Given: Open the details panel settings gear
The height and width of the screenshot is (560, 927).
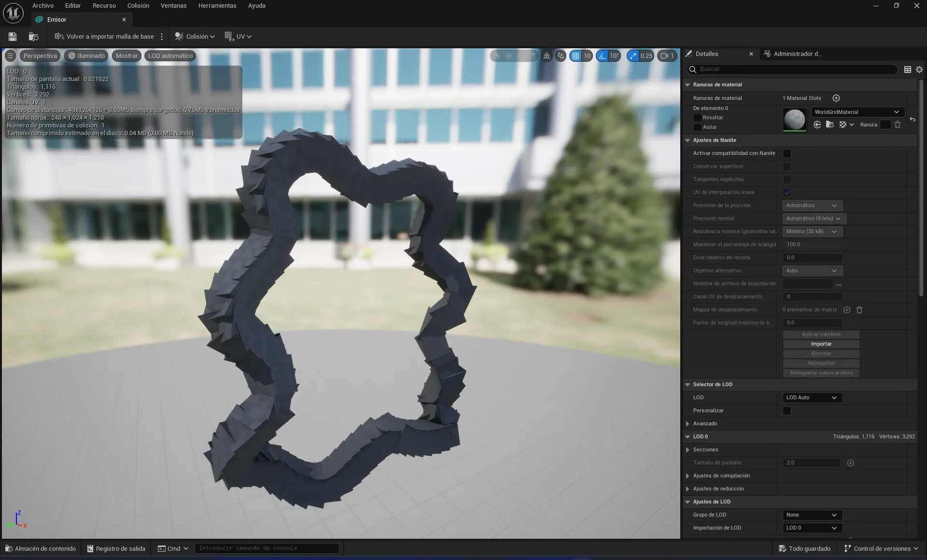Looking at the screenshot, I should [919, 70].
